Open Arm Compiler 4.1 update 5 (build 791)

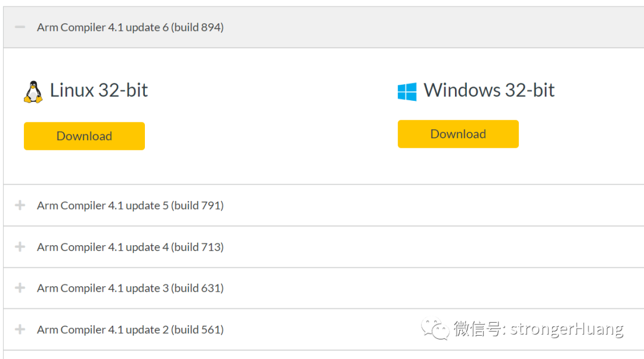[130, 205]
